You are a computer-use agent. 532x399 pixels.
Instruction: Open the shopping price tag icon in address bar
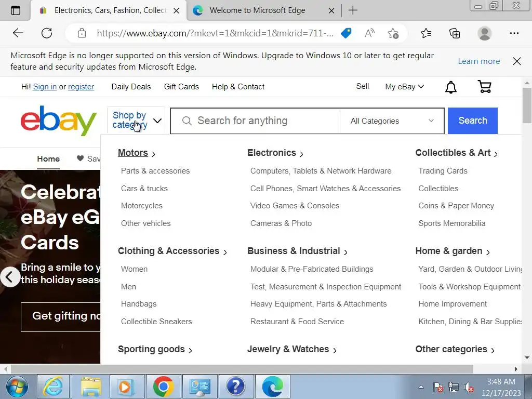pos(346,33)
